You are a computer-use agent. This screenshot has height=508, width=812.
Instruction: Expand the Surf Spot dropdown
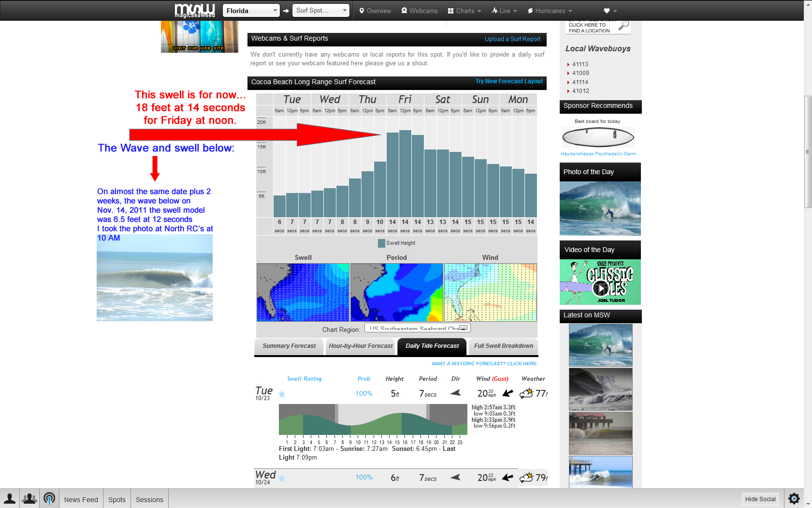point(321,11)
